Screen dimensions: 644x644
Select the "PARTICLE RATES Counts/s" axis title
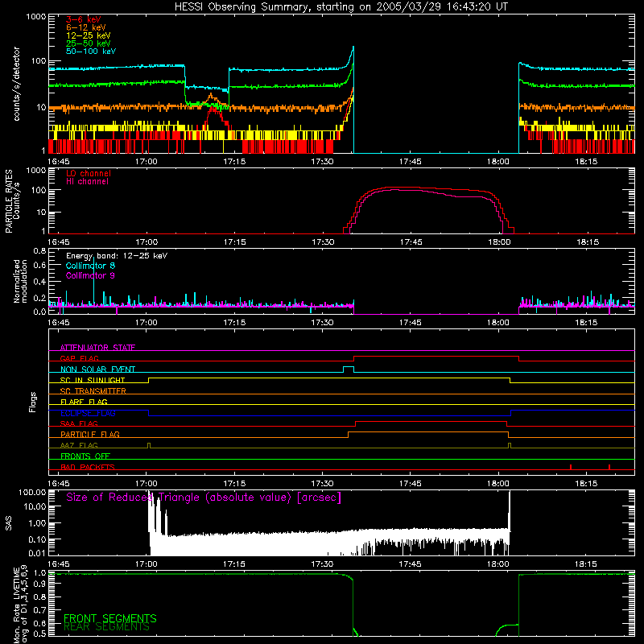point(13,200)
